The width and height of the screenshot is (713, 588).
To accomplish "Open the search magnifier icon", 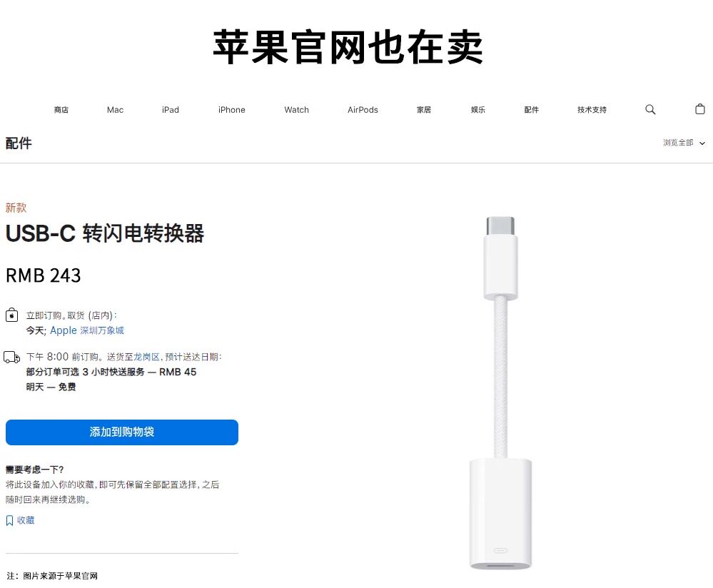I will click(x=650, y=110).
